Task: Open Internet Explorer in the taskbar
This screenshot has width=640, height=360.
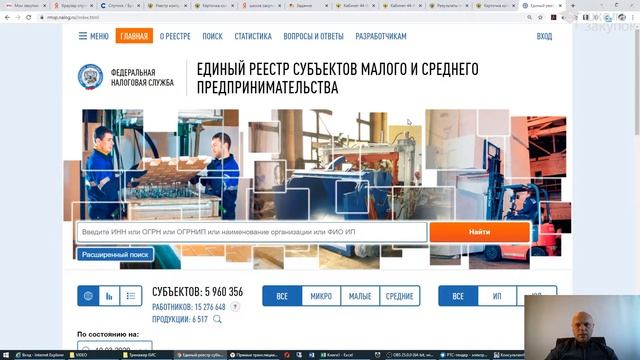Action: coord(40,355)
